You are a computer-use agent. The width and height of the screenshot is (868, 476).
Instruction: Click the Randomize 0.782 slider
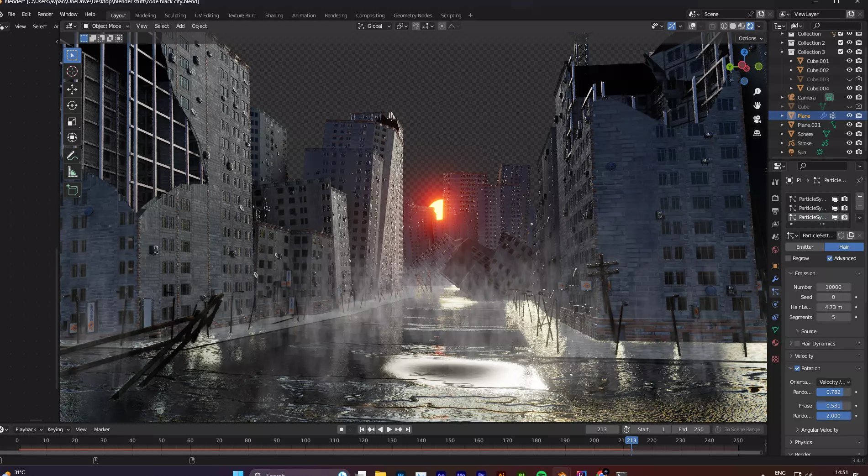(833, 392)
